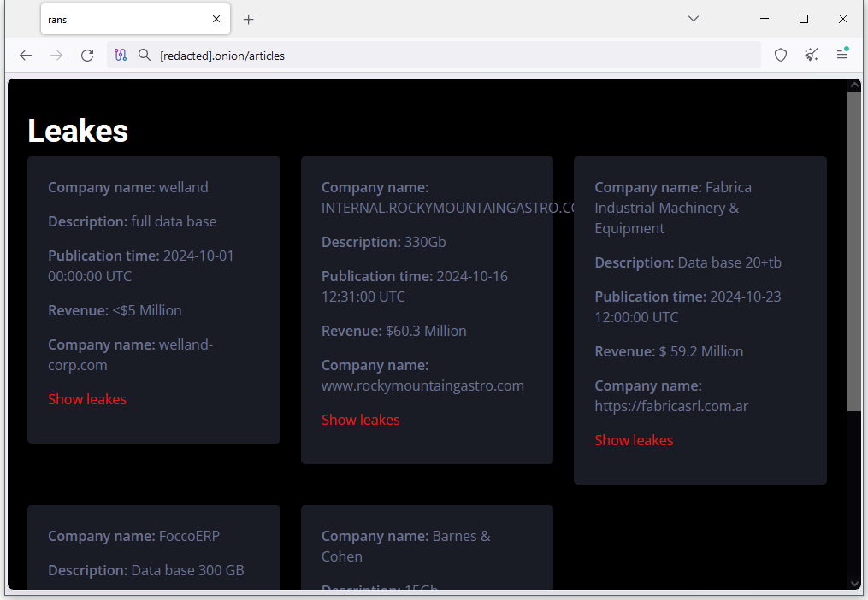Click the 2024-10-16 12:31:00 UTC publication time

(x=415, y=286)
